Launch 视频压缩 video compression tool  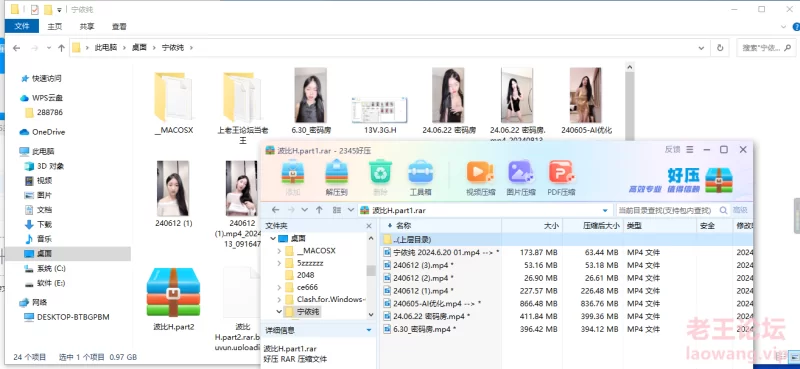[480, 177]
